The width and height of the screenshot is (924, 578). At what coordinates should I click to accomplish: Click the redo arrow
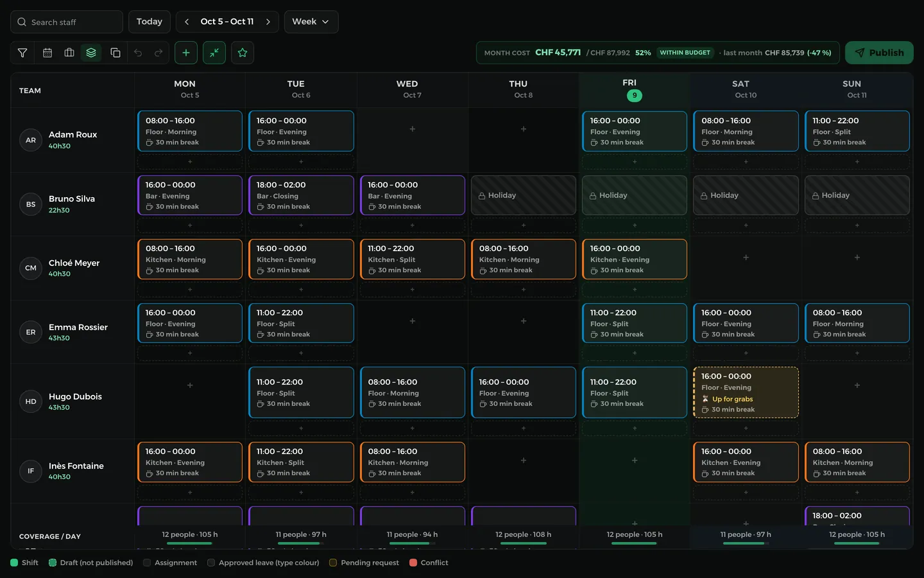tap(158, 53)
